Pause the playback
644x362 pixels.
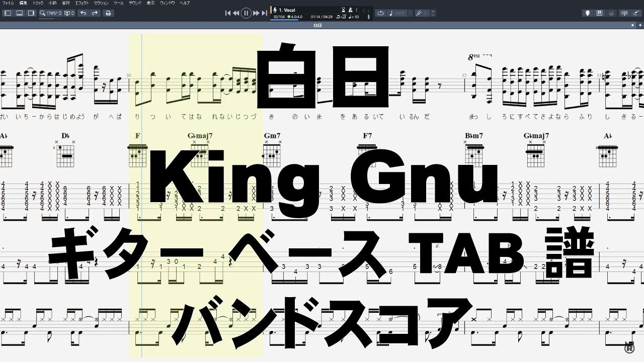[246, 13]
